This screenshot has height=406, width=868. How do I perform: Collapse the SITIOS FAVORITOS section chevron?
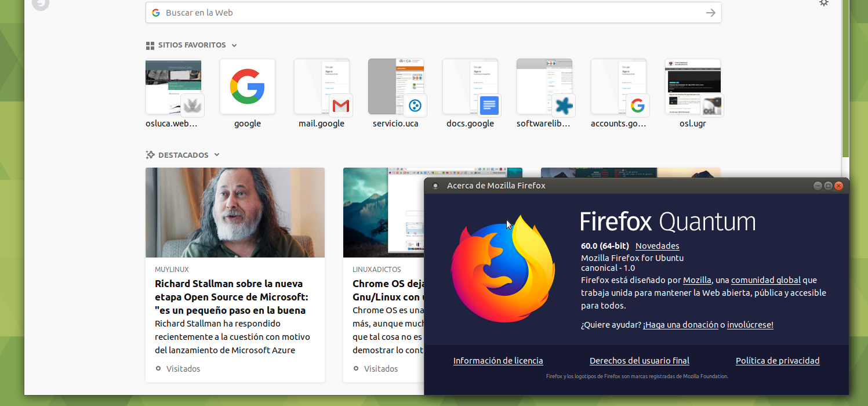(234, 45)
